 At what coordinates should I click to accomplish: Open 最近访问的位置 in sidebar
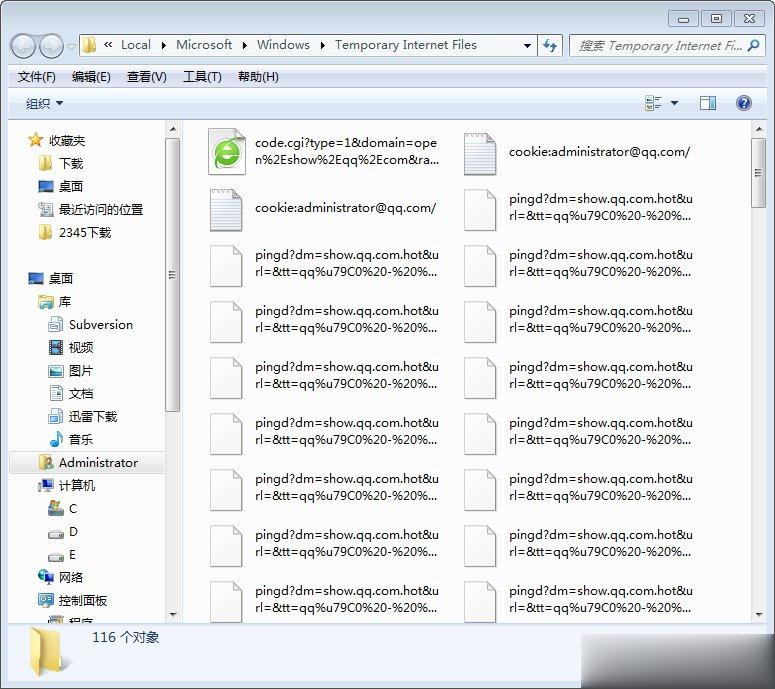(x=91, y=210)
